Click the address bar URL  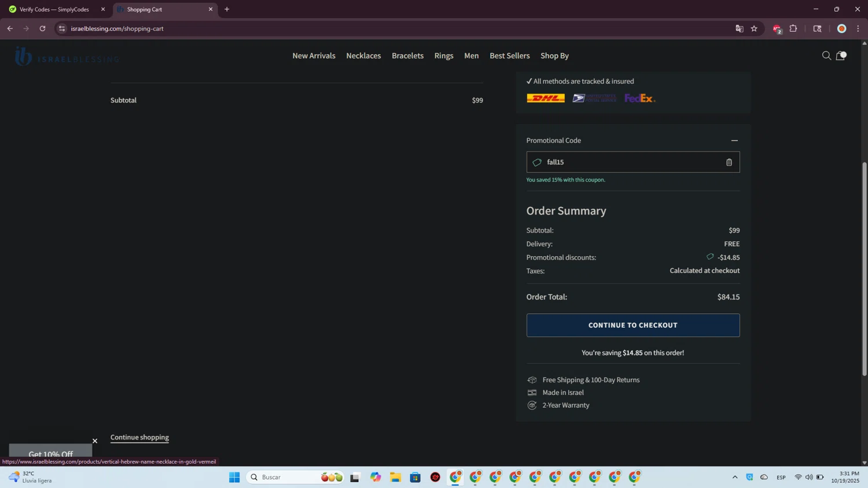click(117, 28)
